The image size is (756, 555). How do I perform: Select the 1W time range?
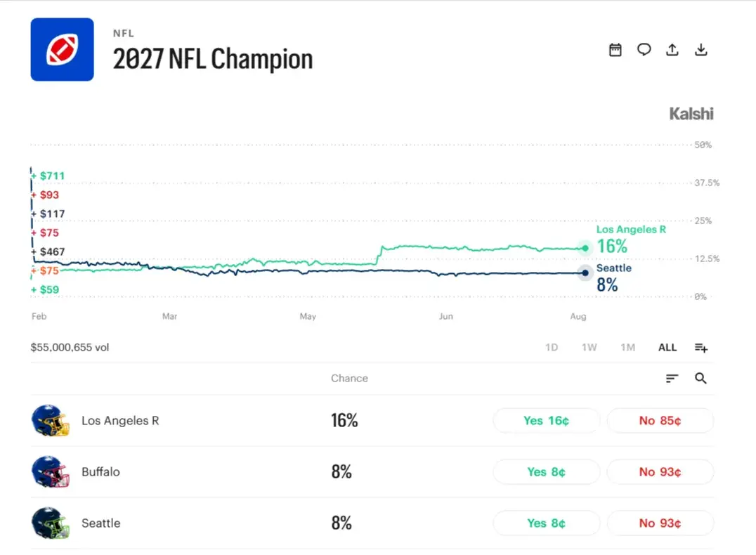pos(589,348)
